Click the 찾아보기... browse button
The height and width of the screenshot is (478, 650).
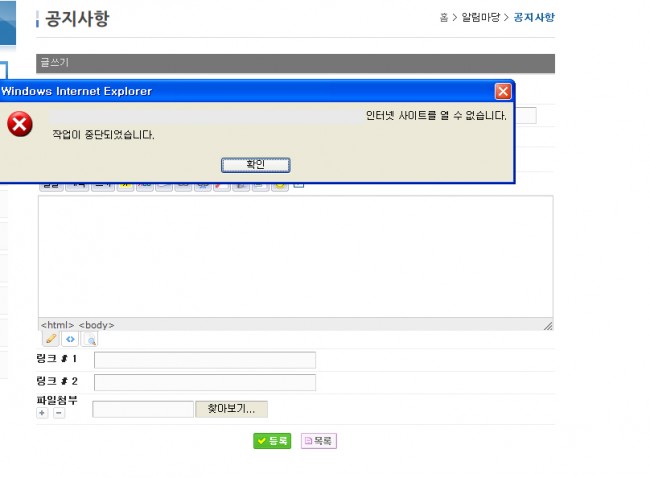point(231,409)
